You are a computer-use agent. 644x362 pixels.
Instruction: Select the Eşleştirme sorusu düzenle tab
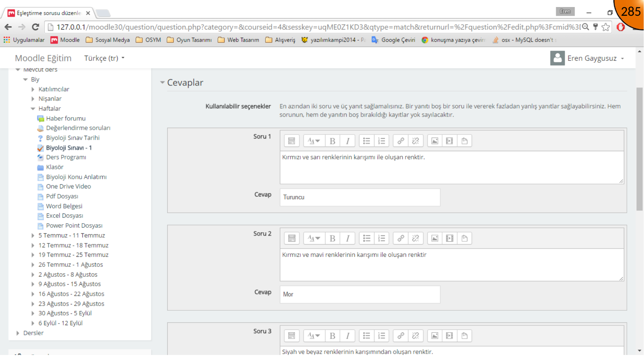[x=49, y=13]
